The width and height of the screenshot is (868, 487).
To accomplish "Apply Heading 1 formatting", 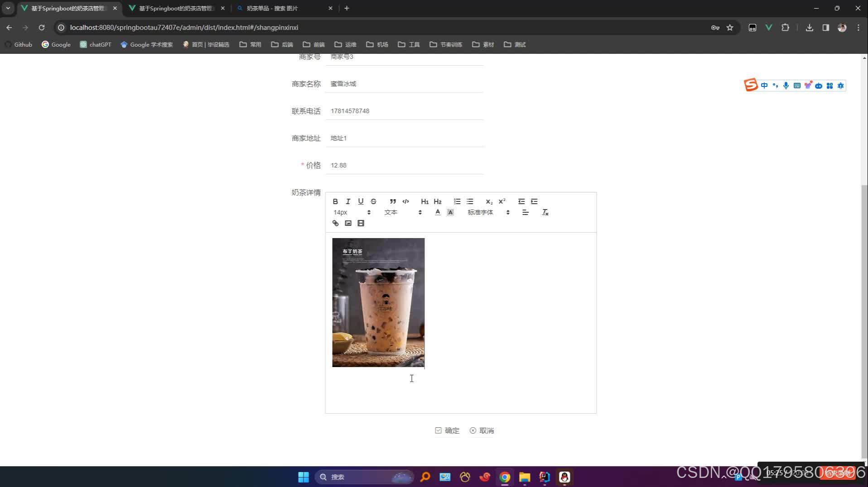I will click(424, 201).
